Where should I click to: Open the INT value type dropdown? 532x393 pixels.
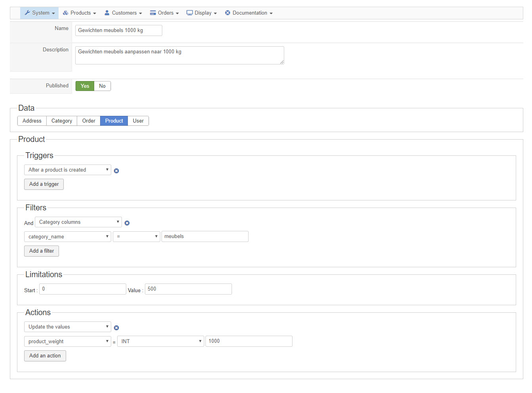[x=161, y=342]
